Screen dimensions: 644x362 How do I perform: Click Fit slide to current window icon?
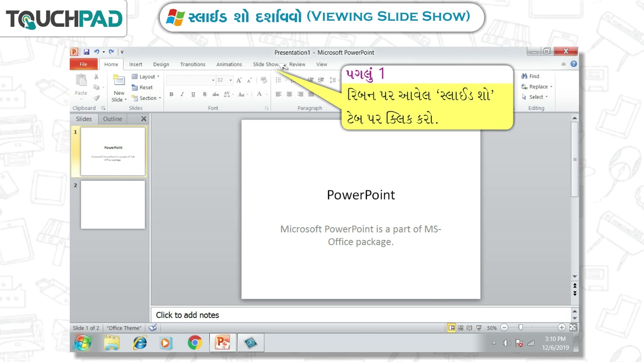pyautogui.click(x=573, y=328)
